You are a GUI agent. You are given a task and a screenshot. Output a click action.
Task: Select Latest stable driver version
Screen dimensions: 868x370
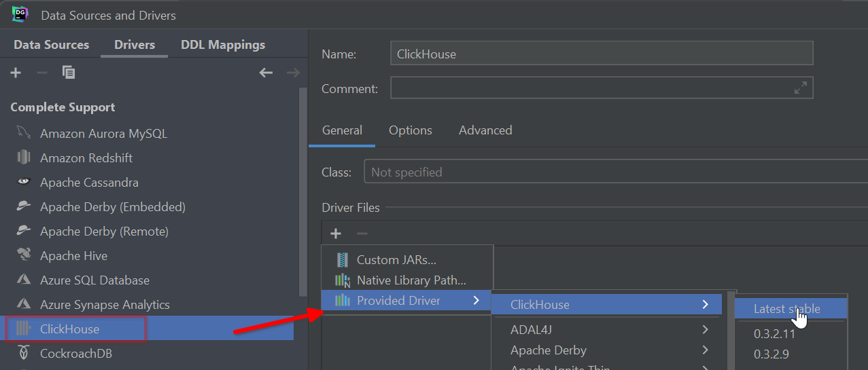(x=786, y=309)
